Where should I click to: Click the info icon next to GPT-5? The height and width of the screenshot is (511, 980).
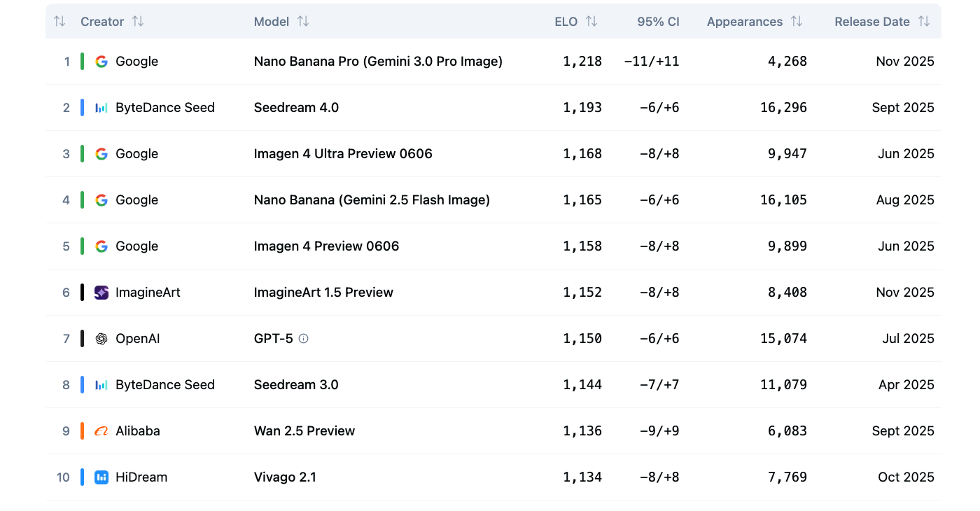tap(303, 339)
